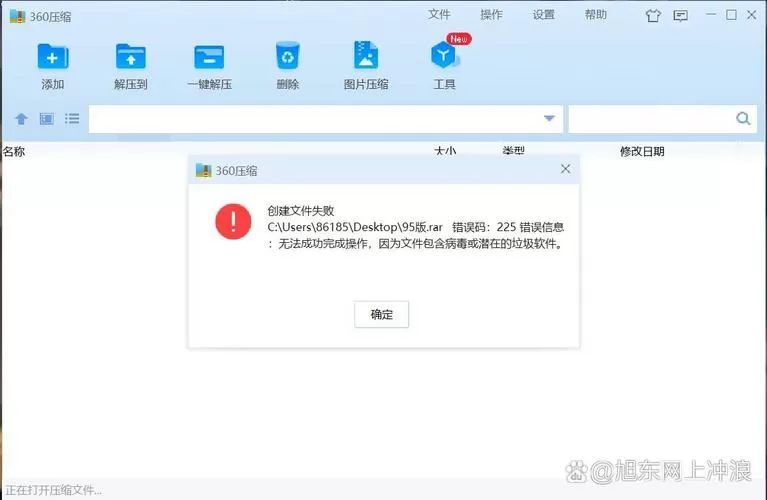This screenshot has width=767, height=500.
Task: Minimize the 360压缩 main window
Action: coord(711,15)
